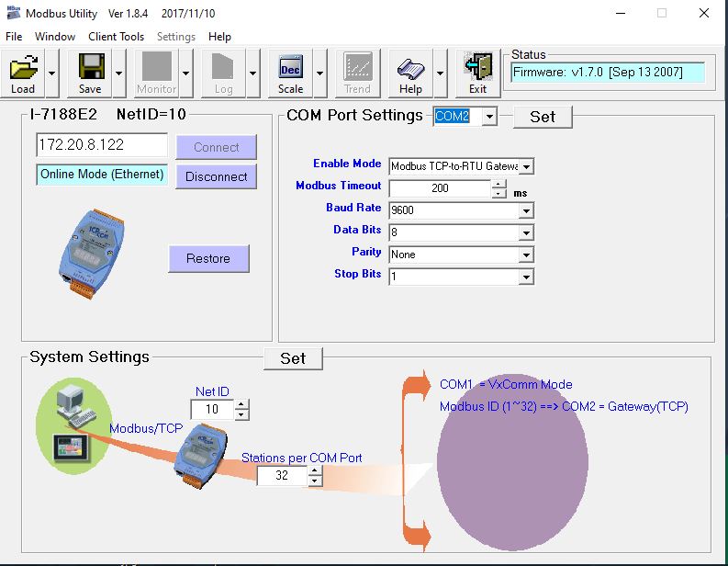Click the IP address field 172.20.8.122
Image resolution: width=728 pixels, height=566 pixels.
point(102,145)
